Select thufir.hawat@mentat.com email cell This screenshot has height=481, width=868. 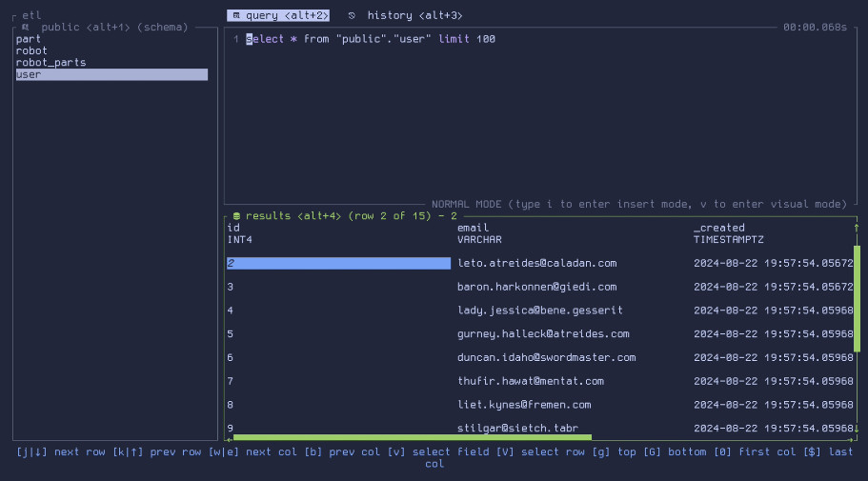click(531, 381)
